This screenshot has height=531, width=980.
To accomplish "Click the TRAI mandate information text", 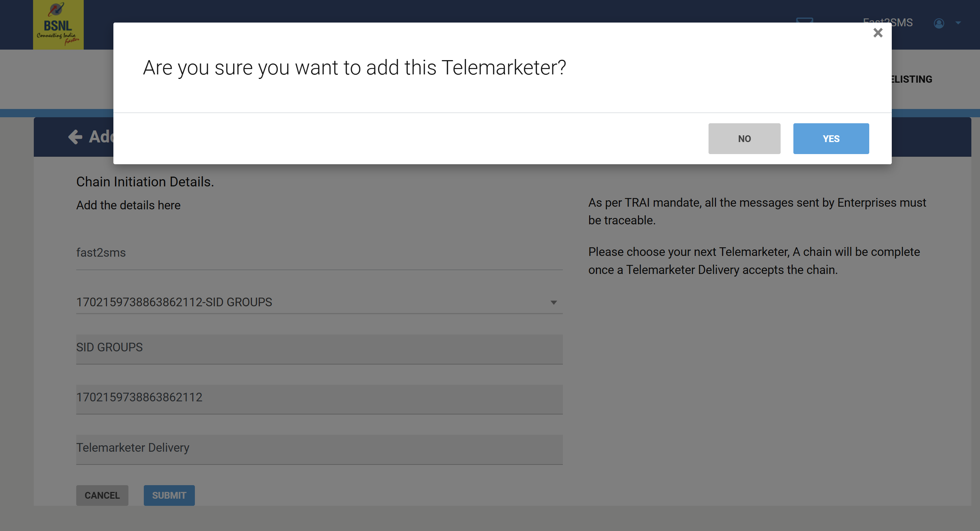I will [757, 211].
